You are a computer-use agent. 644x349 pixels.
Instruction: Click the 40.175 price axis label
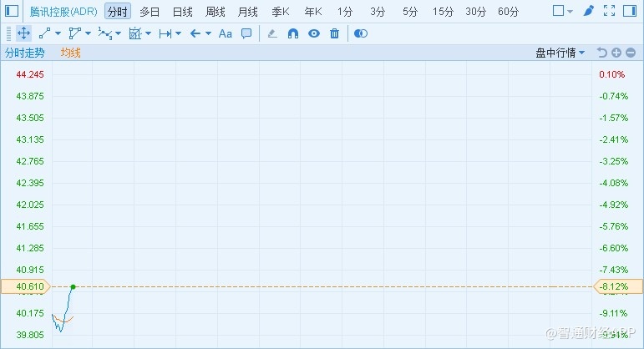pyautogui.click(x=30, y=313)
